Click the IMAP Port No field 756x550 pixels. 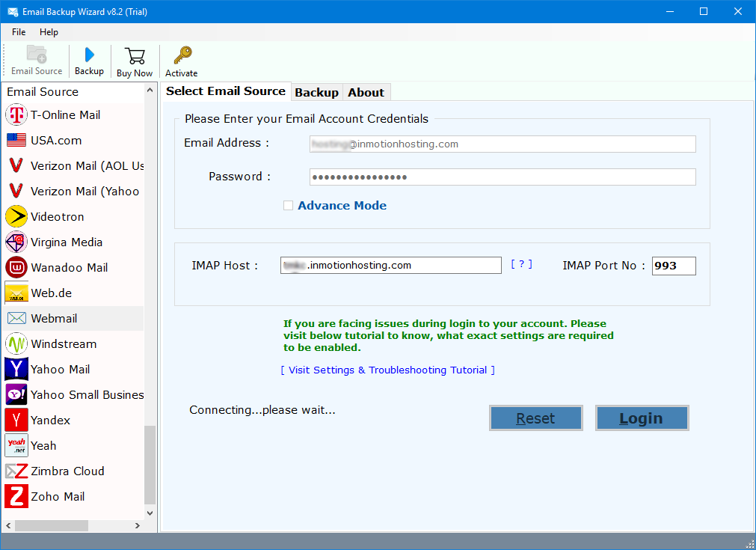point(674,266)
